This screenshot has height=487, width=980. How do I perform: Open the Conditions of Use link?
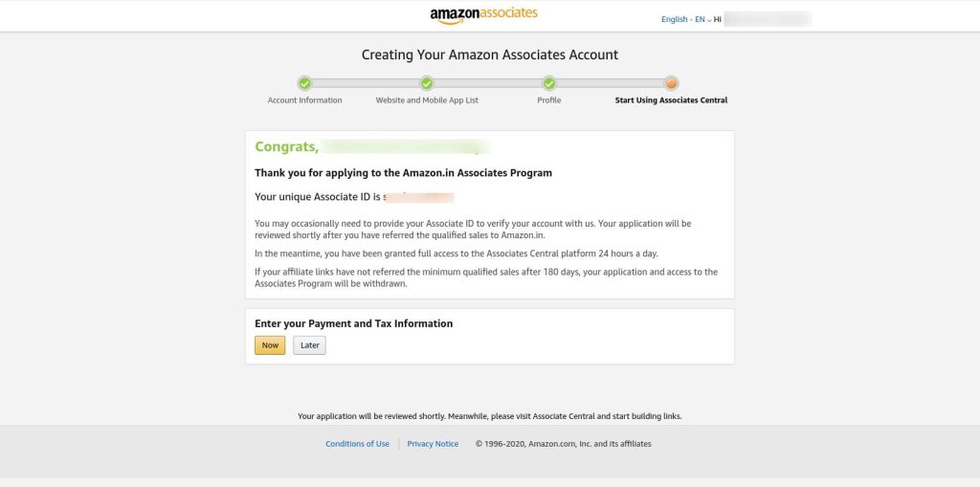point(358,444)
